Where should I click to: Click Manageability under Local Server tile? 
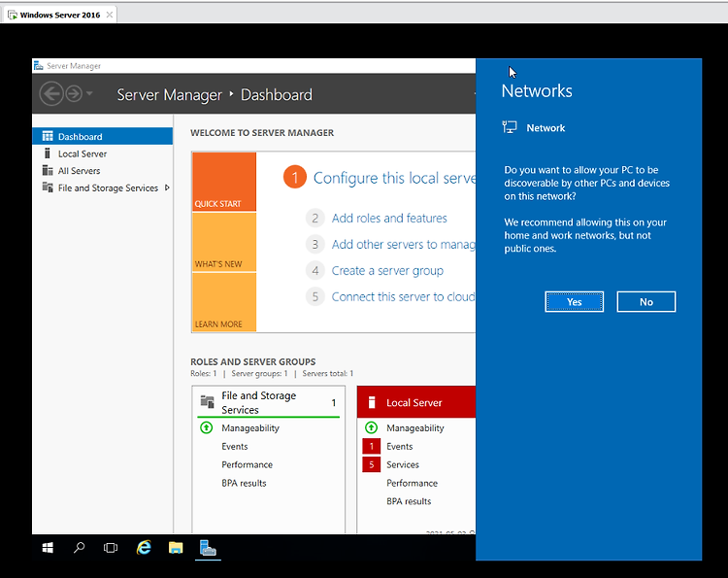pos(415,428)
